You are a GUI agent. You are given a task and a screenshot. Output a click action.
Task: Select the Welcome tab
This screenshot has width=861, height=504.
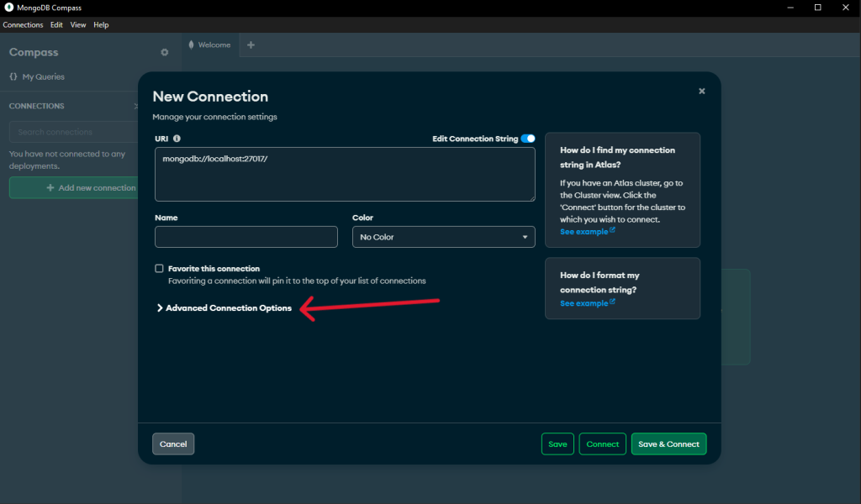[210, 45]
